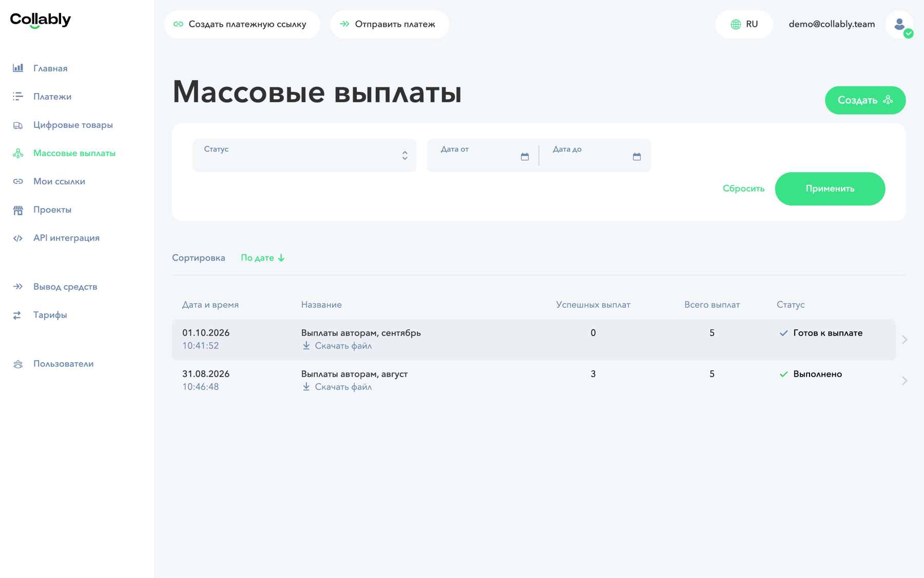Image resolution: width=924 pixels, height=578 pixels.
Task: Click Создать платежную ссылку button
Action: (x=242, y=24)
